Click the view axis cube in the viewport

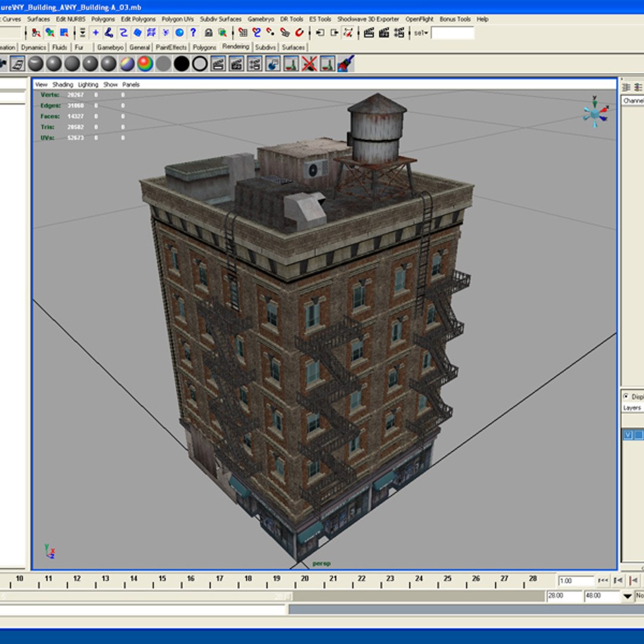[x=595, y=113]
